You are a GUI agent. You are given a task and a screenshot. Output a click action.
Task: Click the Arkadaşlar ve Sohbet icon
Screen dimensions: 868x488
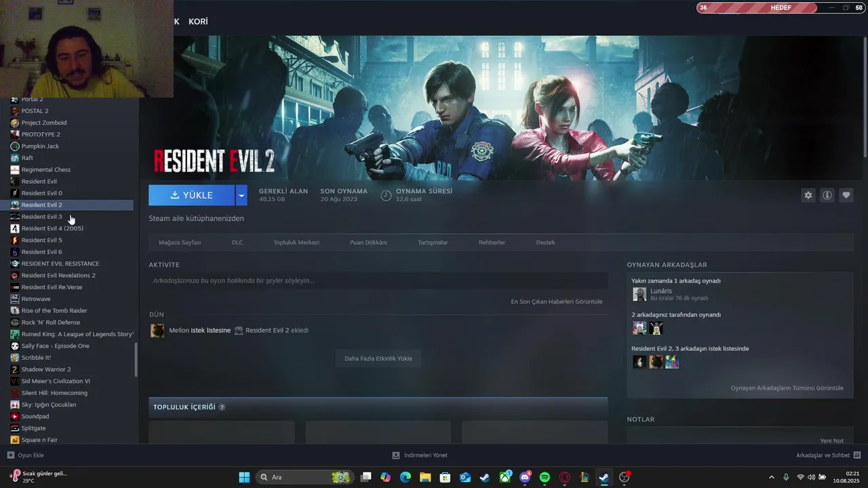point(857,455)
